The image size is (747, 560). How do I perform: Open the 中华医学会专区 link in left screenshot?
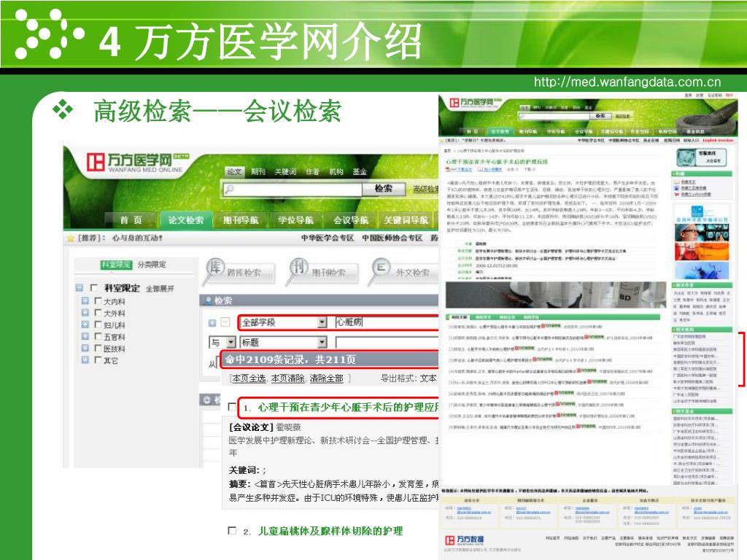click(328, 238)
